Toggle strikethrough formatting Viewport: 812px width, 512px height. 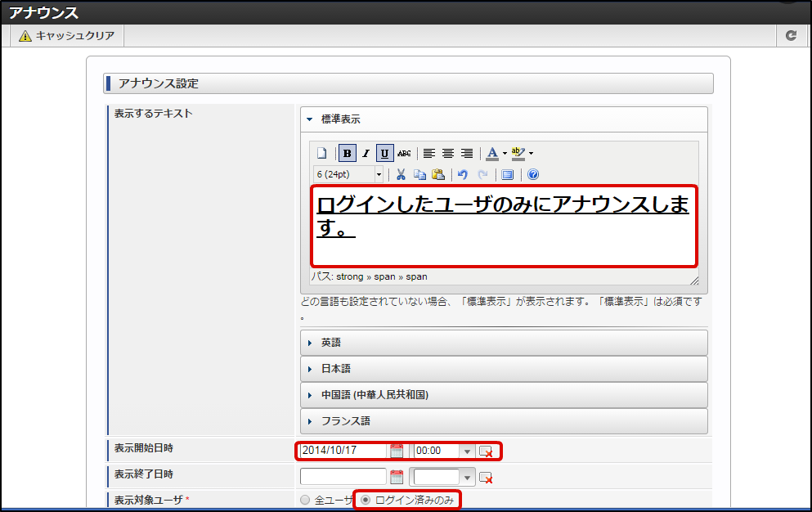coord(404,154)
